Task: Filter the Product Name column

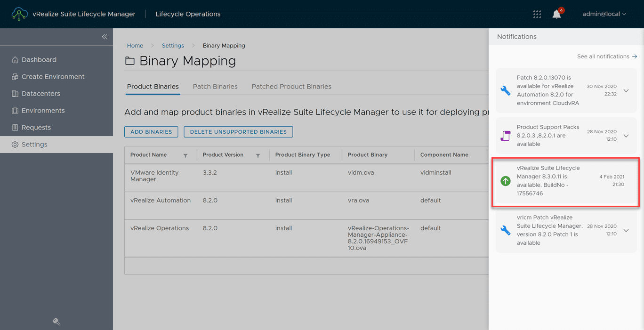Action: (185, 155)
